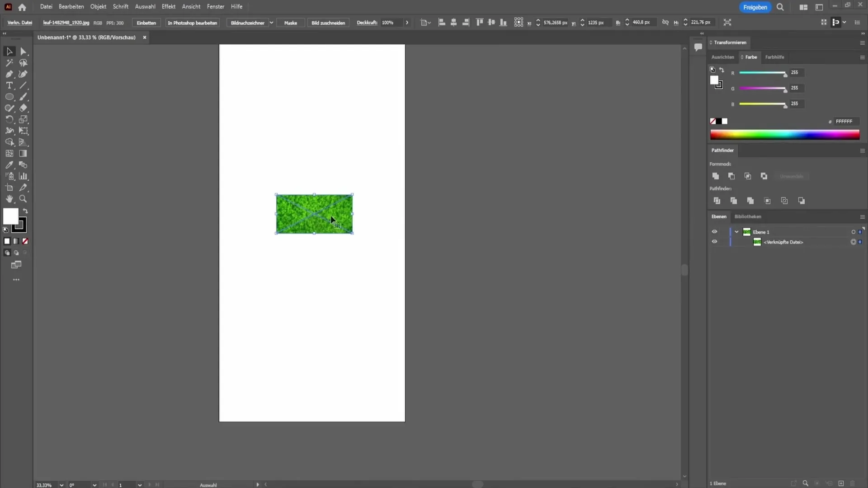Open the Bildnachzeichner preset dropdown
The width and height of the screenshot is (868, 488).
pos(271,23)
